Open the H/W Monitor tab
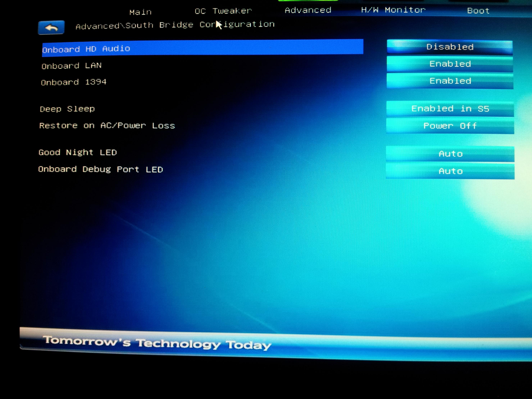532x399 pixels. tap(393, 10)
